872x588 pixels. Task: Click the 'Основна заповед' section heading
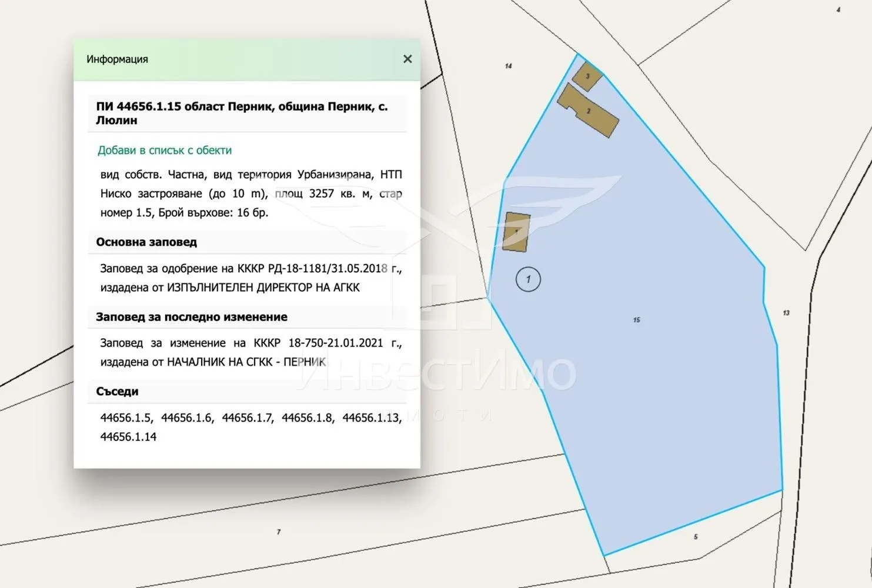point(146,242)
